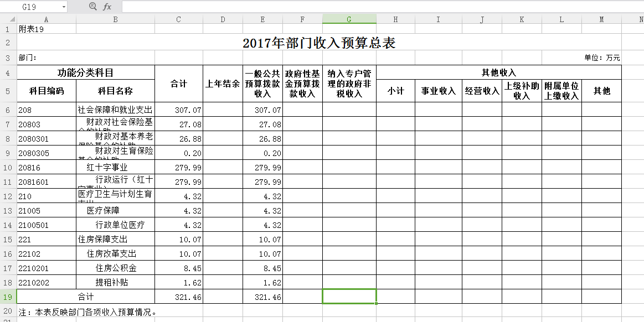This screenshot has height=322, width=644.
Task: Click the 合计 label in row 19
Action: click(x=86, y=297)
